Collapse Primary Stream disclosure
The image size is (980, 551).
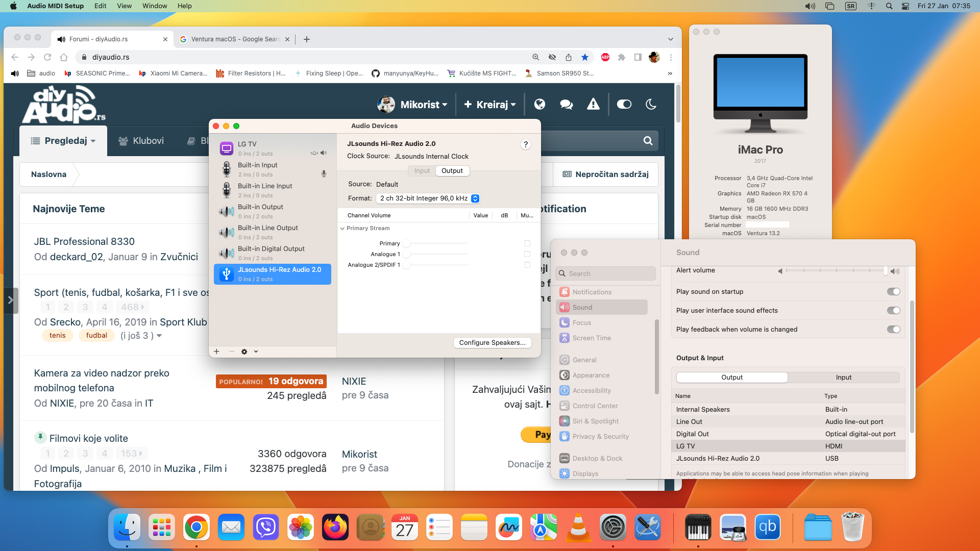coord(342,229)
